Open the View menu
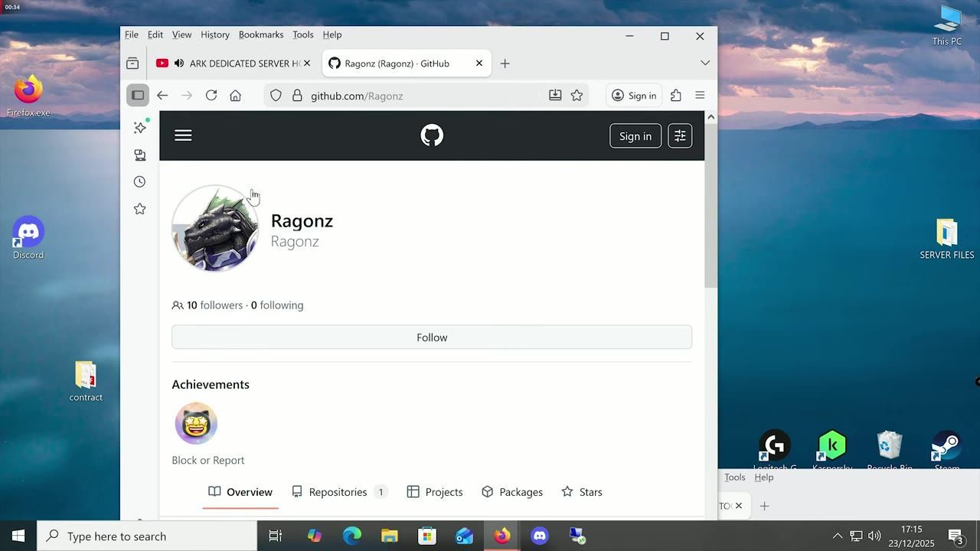 tap(182, 34)
